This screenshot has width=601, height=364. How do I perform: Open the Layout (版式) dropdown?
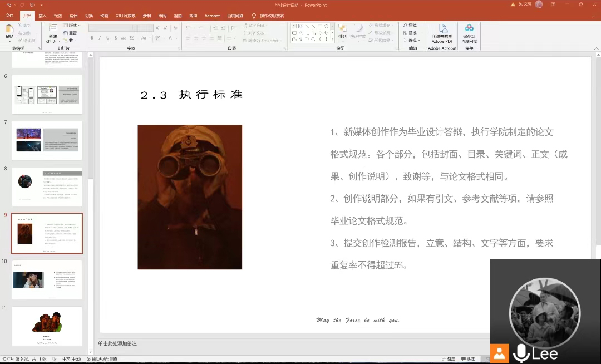pyautogui.click(x=71, y=26)
